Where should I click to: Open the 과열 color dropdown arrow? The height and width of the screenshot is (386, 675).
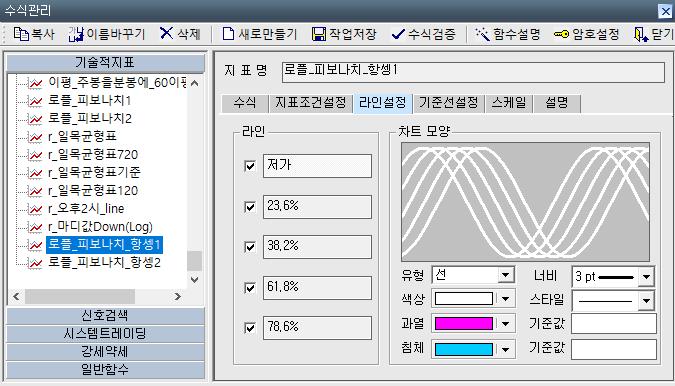pyautogui.click(x=505, y=324)
